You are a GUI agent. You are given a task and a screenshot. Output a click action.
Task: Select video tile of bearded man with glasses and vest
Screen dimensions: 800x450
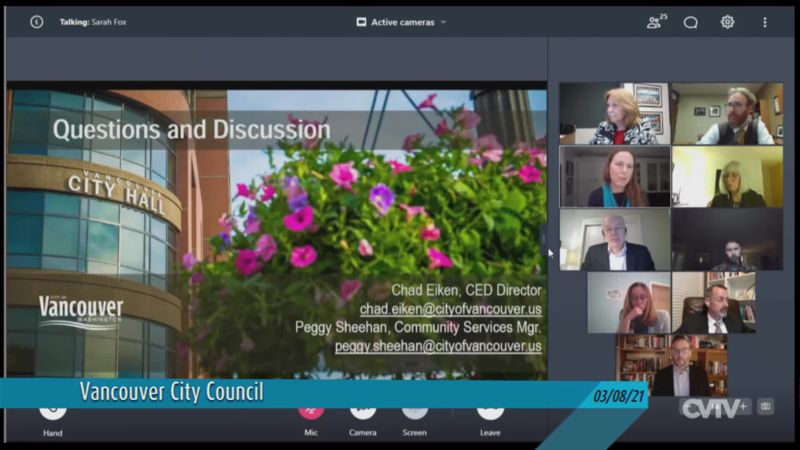click(728, 114)
